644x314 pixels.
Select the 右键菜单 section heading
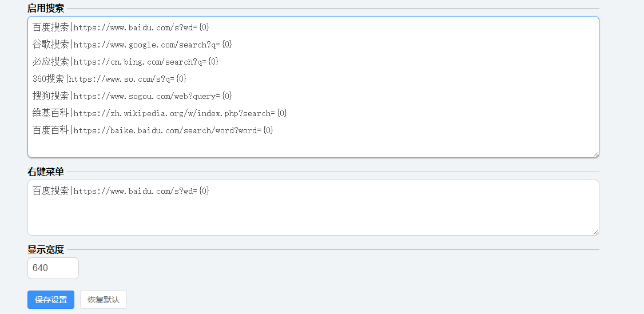coord(46,172)
